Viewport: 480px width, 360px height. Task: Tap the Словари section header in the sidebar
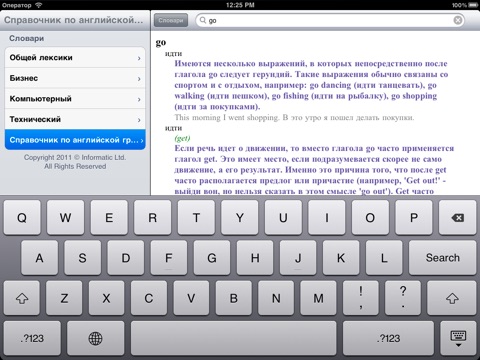[x=27, y=38]
